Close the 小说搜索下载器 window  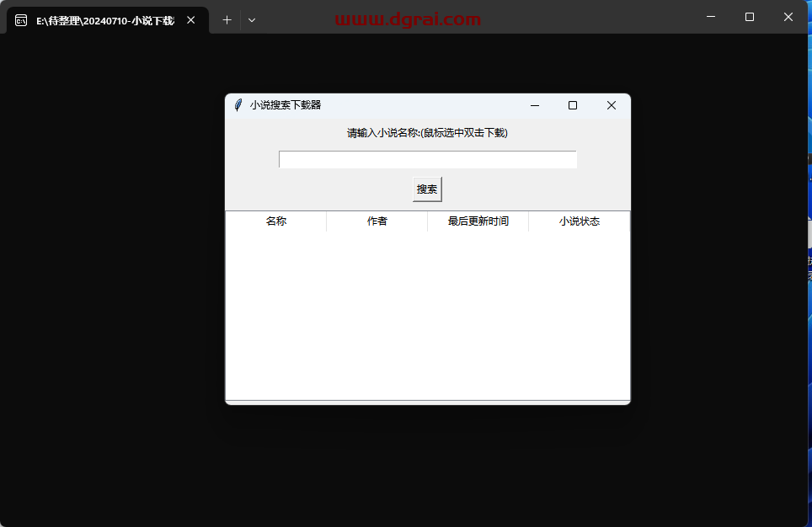tap(611, 105)
